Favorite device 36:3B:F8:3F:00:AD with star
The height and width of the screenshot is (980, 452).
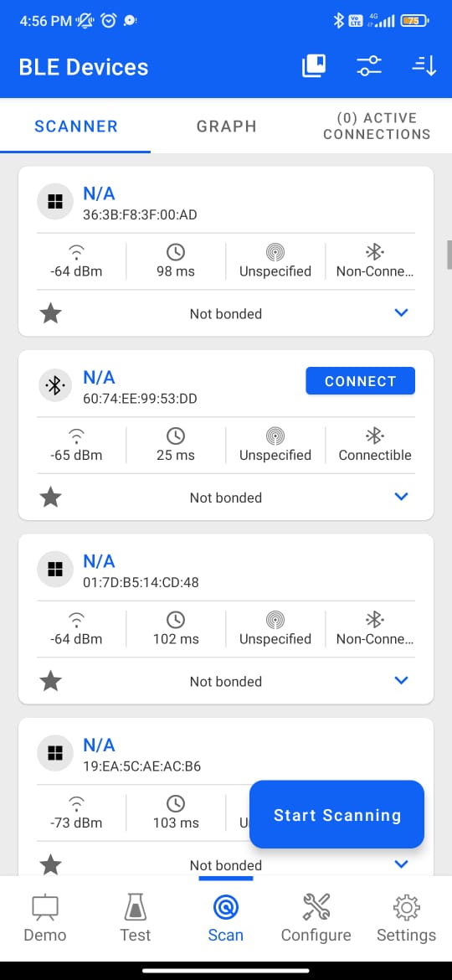click(x=50, y=314)
